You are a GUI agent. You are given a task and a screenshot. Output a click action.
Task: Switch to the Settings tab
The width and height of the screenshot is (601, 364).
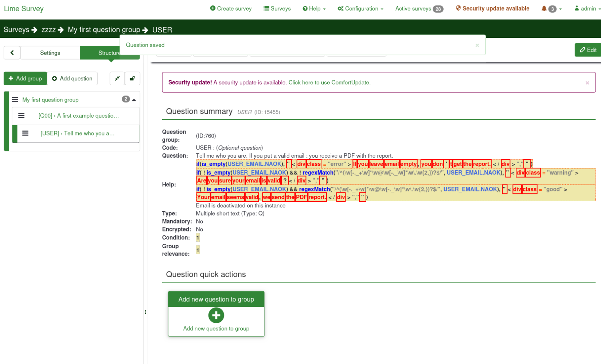pos(50,53)
